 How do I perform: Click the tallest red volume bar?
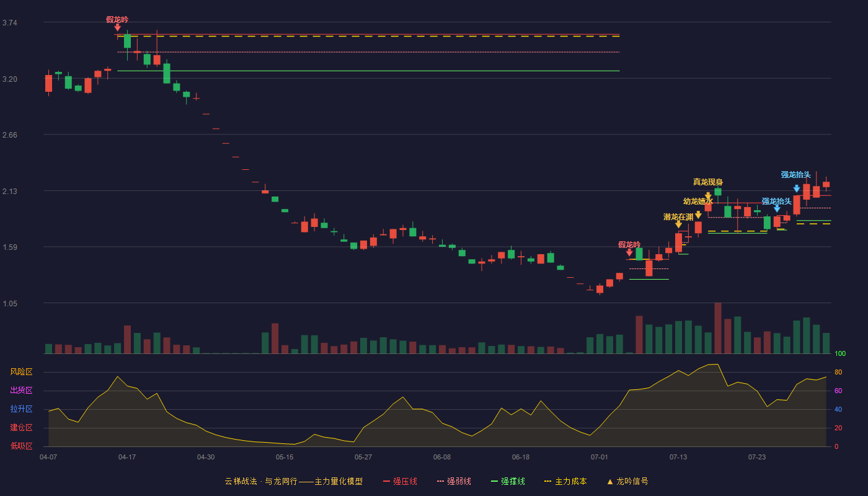[718, 328]
